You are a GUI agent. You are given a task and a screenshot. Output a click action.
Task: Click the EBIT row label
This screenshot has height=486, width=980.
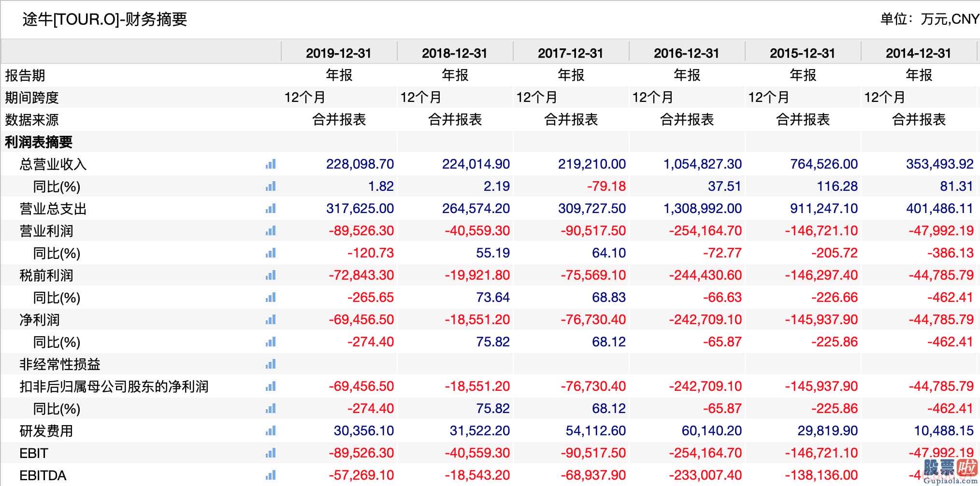(x=34, y=453)
